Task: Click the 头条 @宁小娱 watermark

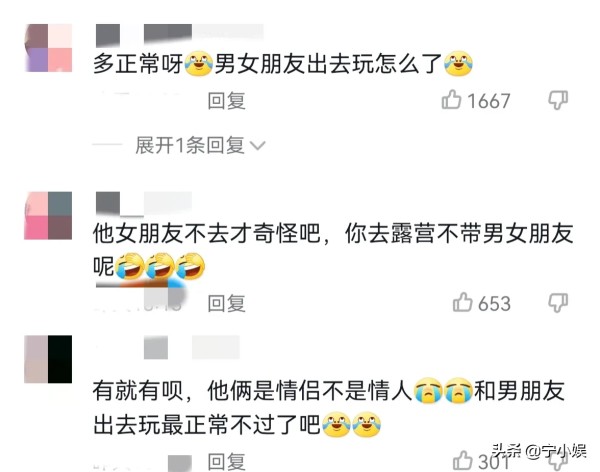Action: point(539,451)
